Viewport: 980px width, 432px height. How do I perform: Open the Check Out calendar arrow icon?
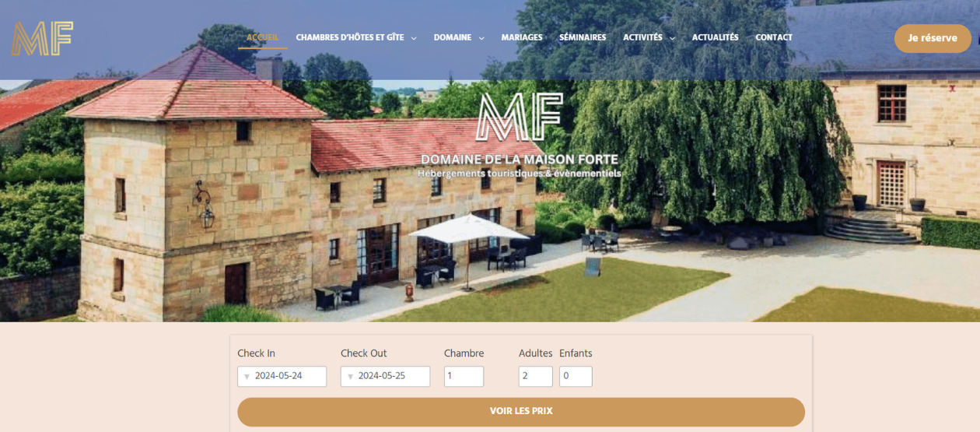pos(350,377)
